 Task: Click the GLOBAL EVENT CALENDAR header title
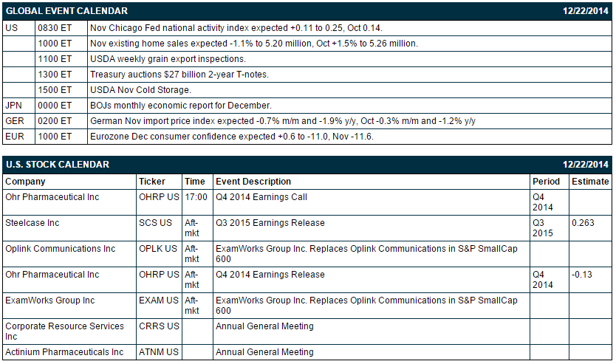tap(66, 11)
